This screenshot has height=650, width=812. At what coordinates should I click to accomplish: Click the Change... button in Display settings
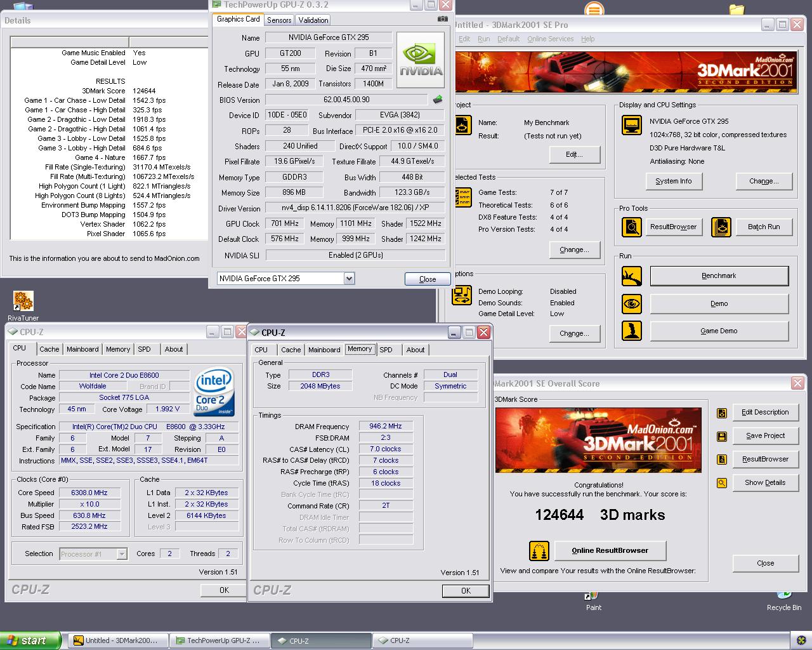764,182
